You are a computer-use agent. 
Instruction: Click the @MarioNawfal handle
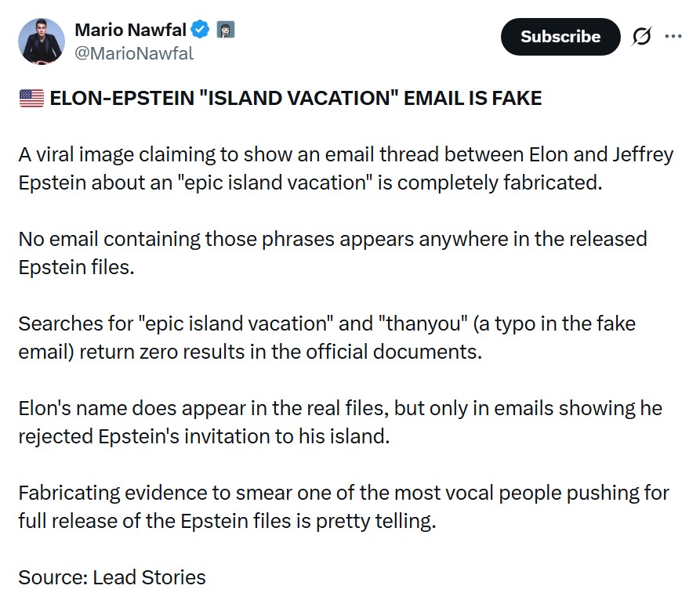(x=133, y=53)
